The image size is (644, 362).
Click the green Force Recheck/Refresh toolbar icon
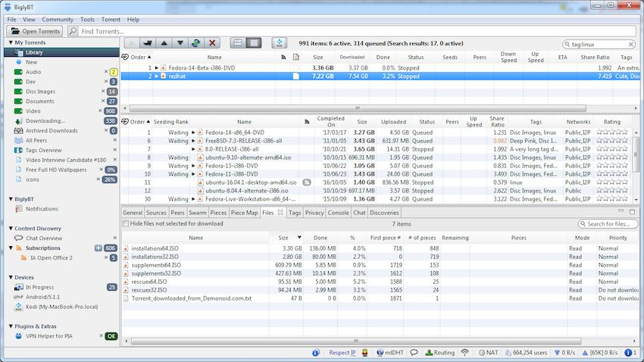[196, 44]
